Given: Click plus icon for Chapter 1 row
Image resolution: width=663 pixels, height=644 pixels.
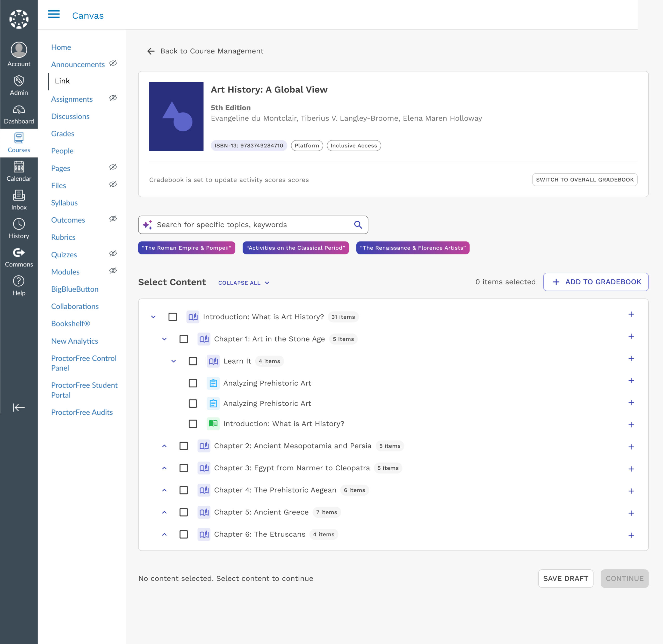Looking at the screenshot, I should coord(631,336).
